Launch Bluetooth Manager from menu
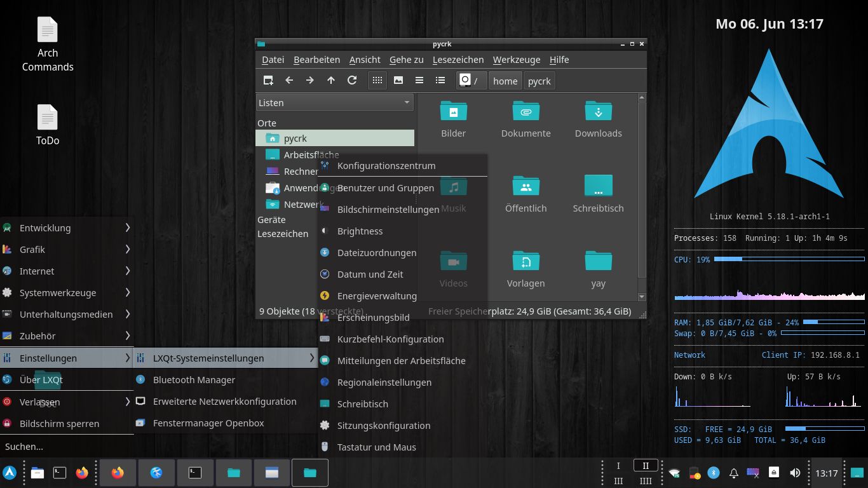The image size is (868, 488). [226, 379]
